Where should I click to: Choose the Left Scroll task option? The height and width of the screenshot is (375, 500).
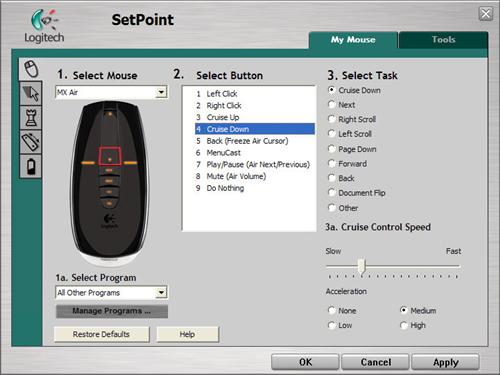[331, 134]
